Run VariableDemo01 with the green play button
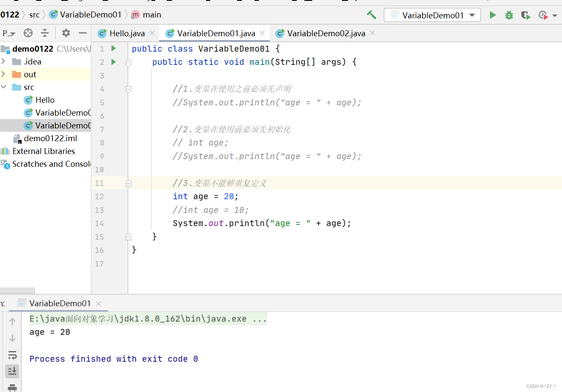Screen dimensions: 562x392 [492, 15]
